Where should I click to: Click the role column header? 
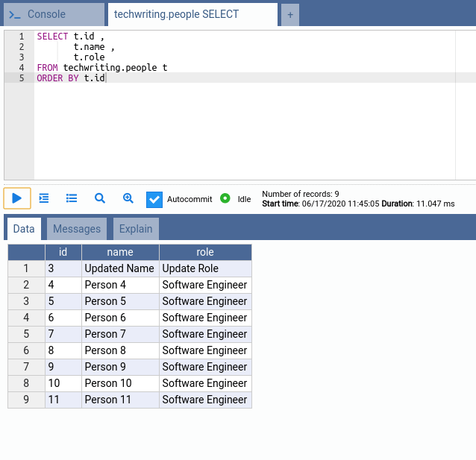(x=205, y=252)
